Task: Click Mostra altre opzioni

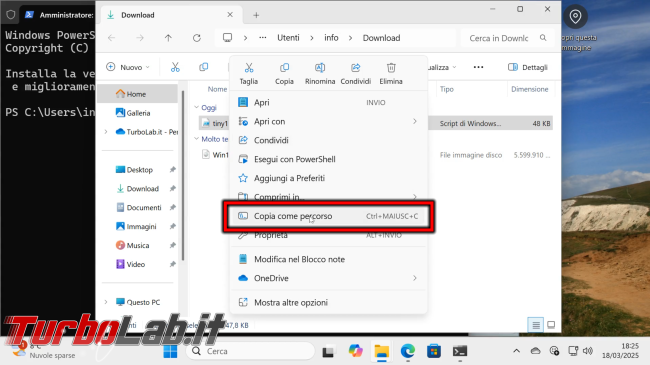Action: [x=328, y=302]
